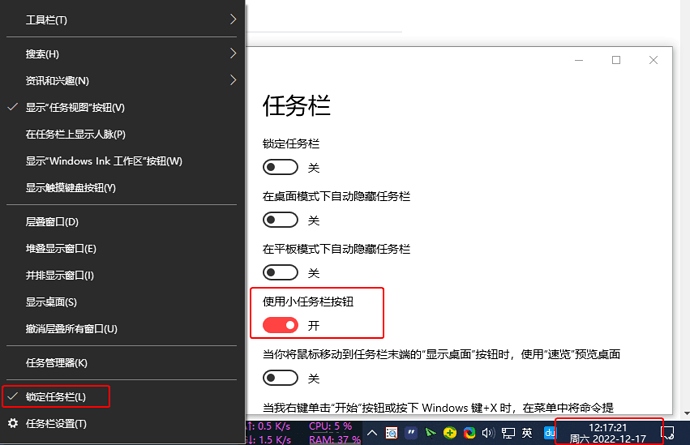
Task: Click the 任务栏 settings page heading
Action: point(297,106)
